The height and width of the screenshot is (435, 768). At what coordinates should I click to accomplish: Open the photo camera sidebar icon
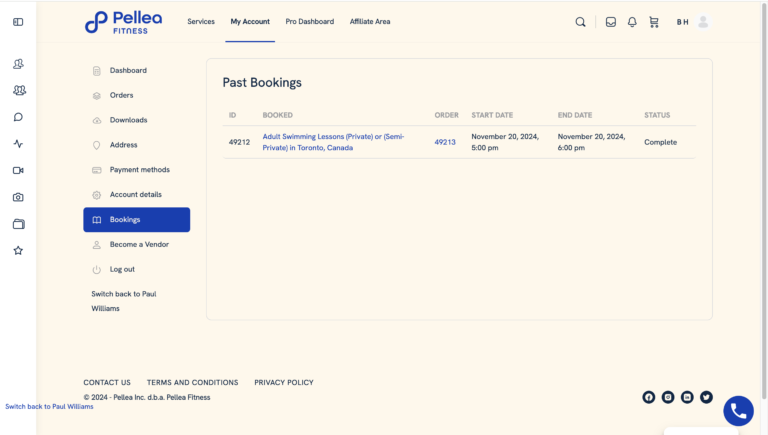18,197
